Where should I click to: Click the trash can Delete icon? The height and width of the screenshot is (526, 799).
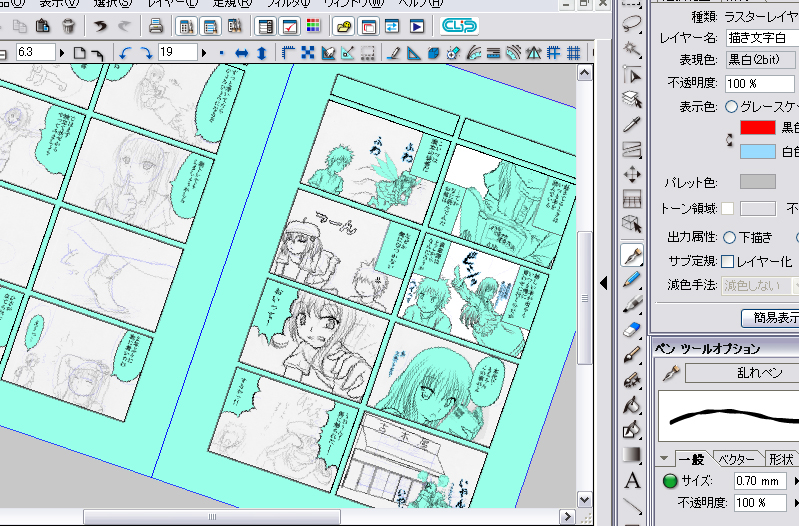coord(68,25)
